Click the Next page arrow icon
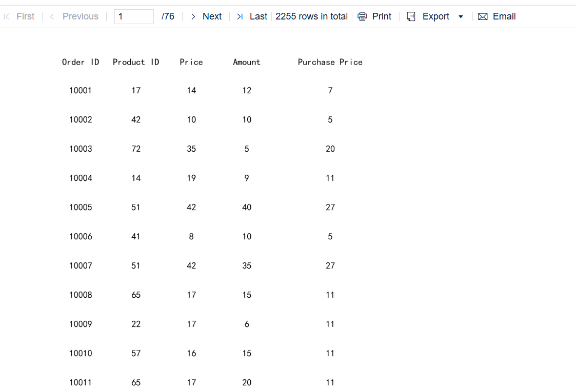The height and width of the screenshot is (392, 576). click(193, 16)
